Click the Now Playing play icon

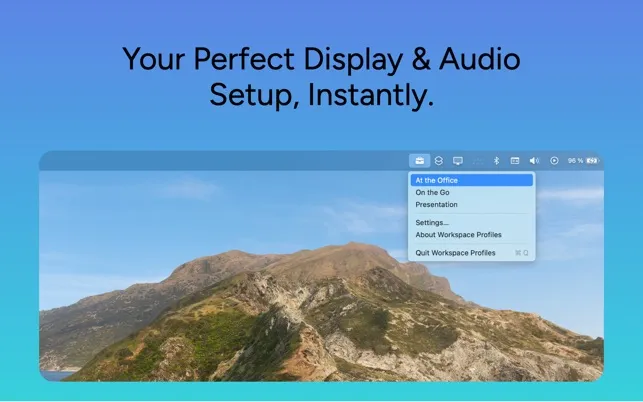pyautogui.click(x=554, y=160)
